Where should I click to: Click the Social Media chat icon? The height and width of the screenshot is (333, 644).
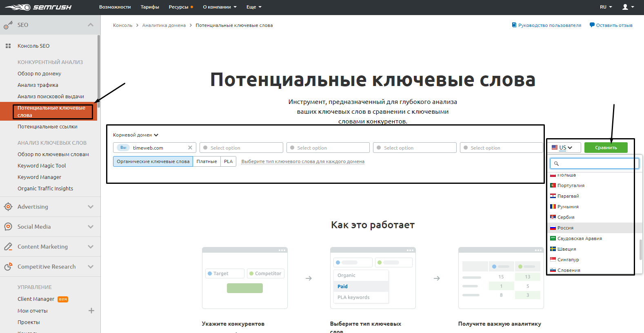pos(8,227)
